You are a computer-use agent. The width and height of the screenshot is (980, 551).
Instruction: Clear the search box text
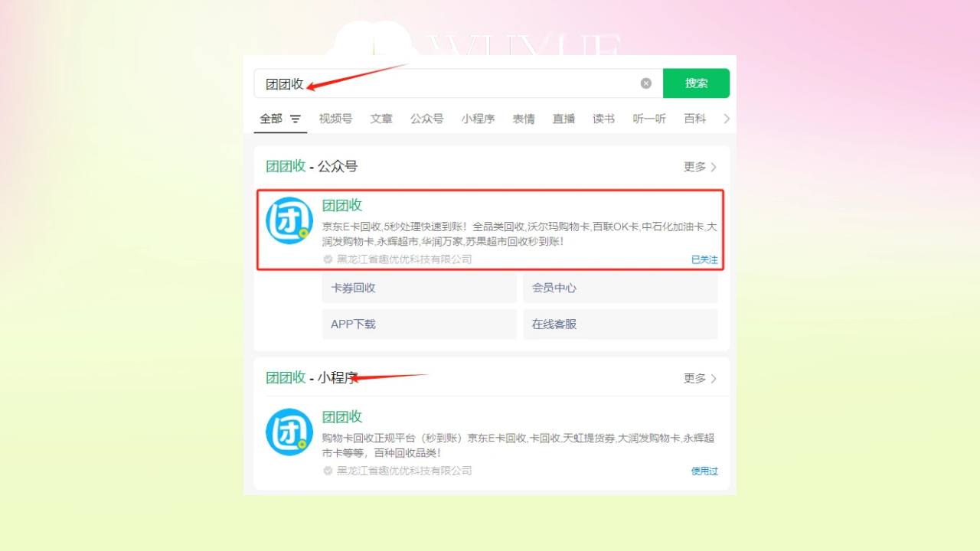[646, 83]
